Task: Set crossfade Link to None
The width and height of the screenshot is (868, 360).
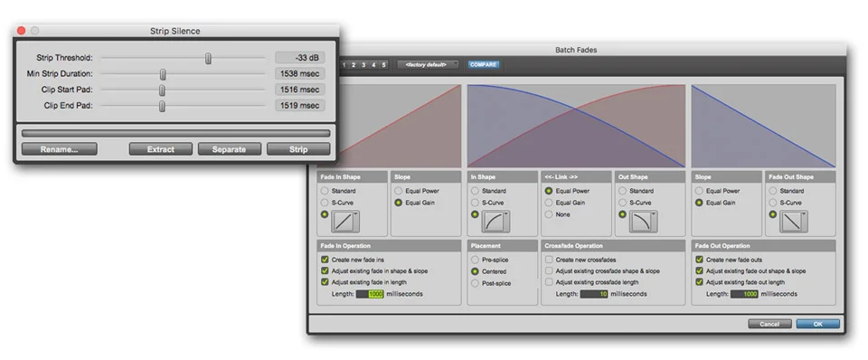Action: [549, 214]
